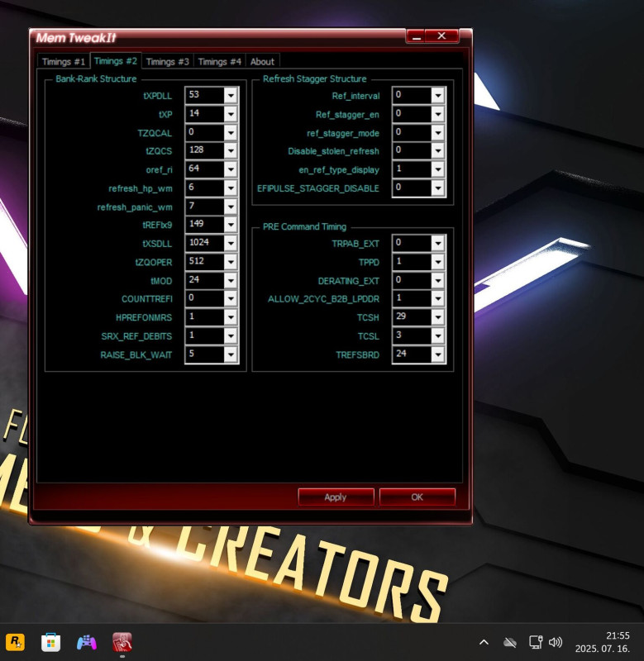The image size is (644, 661).
Task: Minimize the Mem TweakIt window
Action: pyautogui.click(x=417, y=36)
